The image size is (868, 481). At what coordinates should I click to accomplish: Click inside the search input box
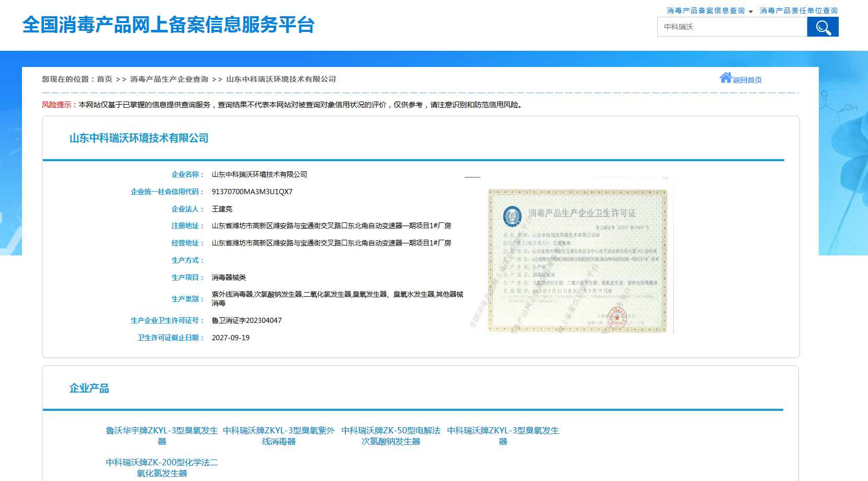click(731, 27)
